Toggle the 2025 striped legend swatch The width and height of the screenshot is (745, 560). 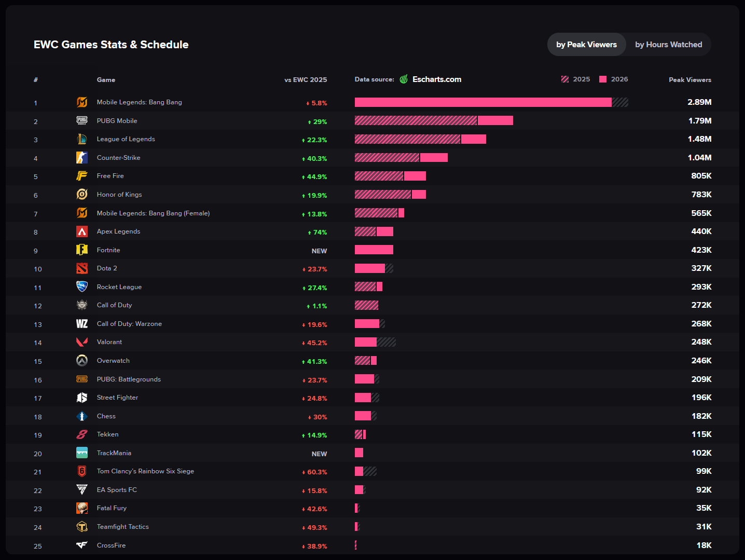(565, 79)
